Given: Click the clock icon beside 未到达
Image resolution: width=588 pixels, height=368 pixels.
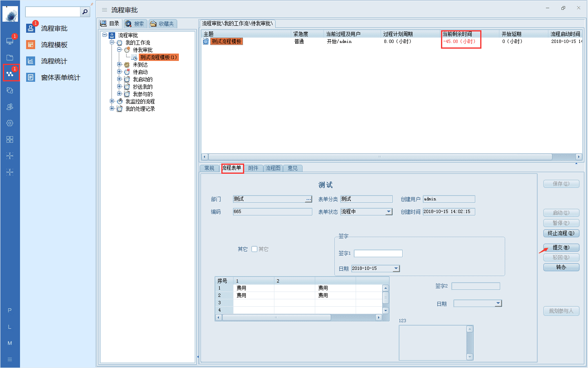Looking at the screenshot, I should pos(127,65).
